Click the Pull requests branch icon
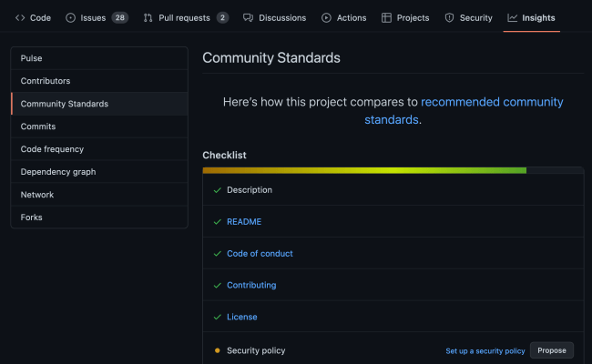The width and height of the screenshot is (592, 364). pos(148,17)
